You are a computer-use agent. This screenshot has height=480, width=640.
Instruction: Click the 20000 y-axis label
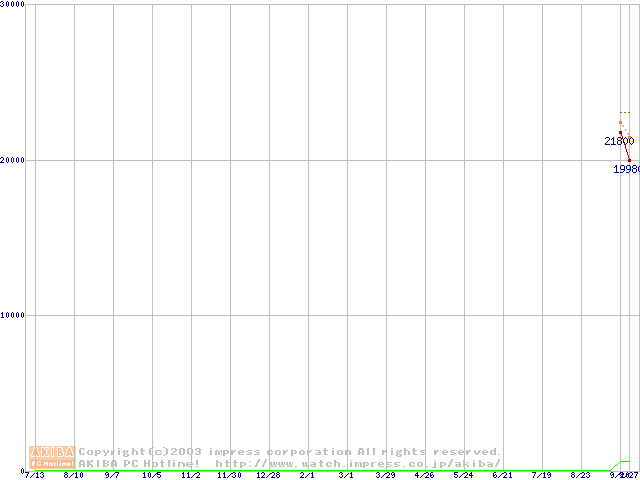click(13, 160)
